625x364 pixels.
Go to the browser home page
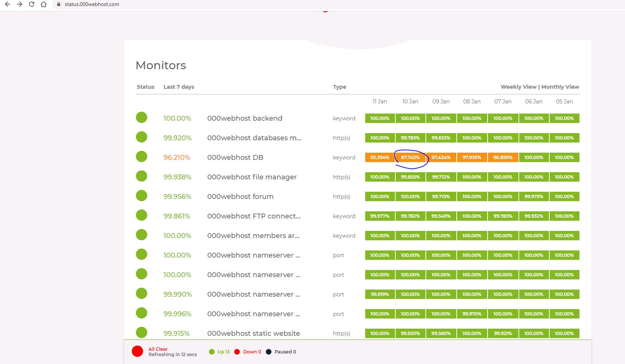(44, 5)
